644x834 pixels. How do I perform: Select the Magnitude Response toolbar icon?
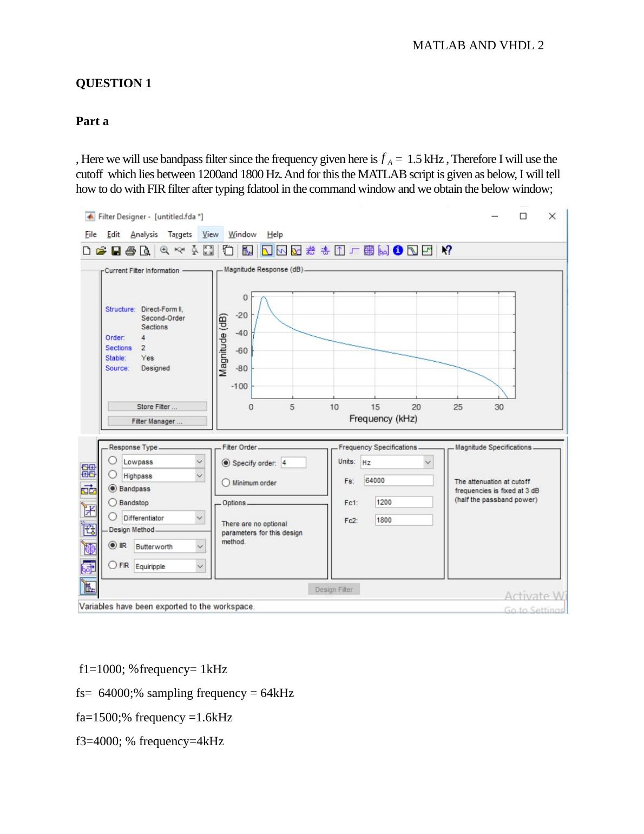click(x=267, y=251)
